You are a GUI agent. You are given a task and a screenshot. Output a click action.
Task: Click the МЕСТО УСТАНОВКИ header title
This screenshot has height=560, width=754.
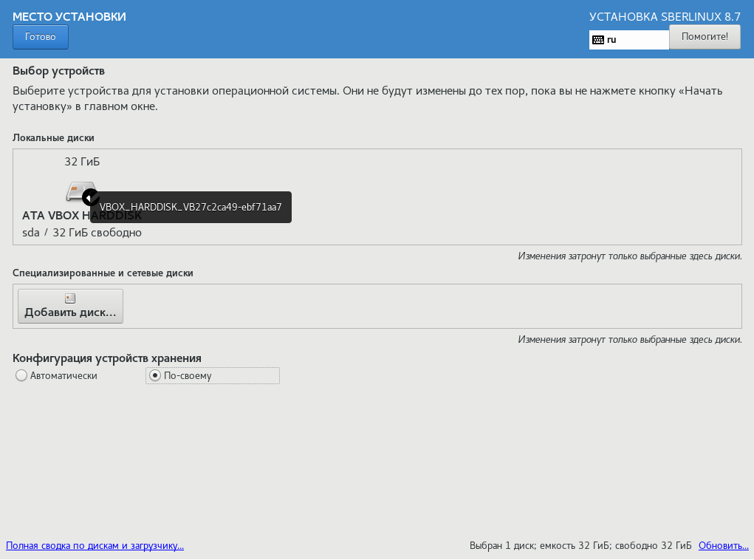point(69,16)
